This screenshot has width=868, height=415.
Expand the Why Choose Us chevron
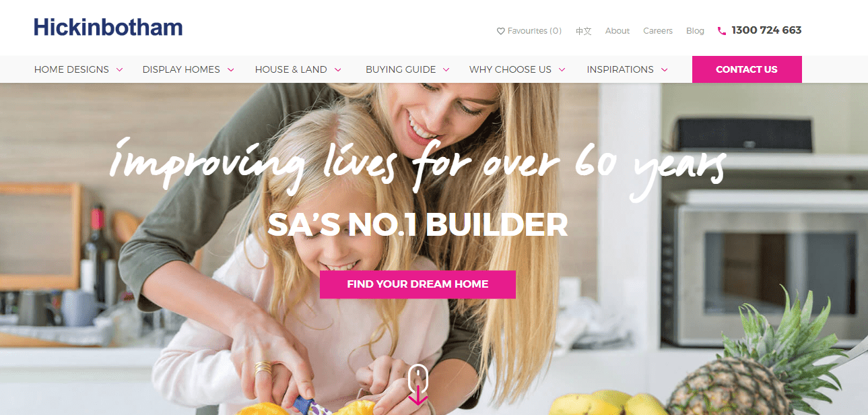pos(562,69)
